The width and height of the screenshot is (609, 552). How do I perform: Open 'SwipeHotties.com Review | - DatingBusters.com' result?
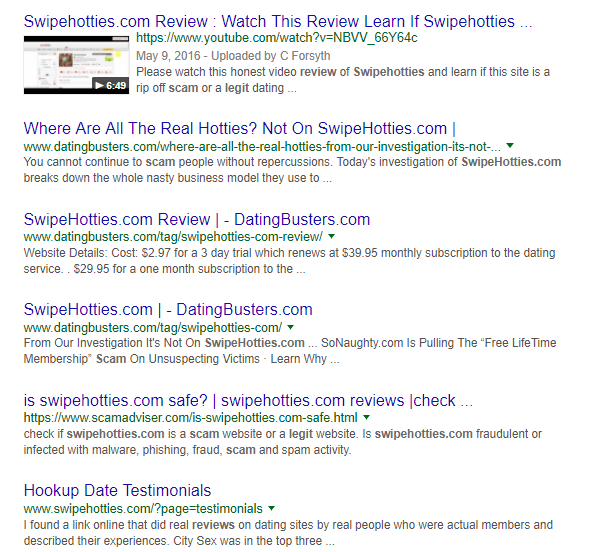coord(197,219)
